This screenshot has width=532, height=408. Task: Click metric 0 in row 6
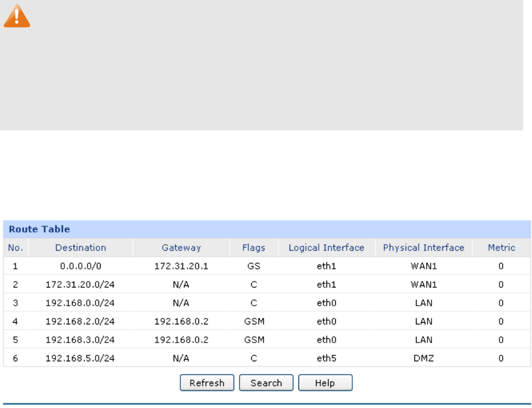(x=501, y=358)
